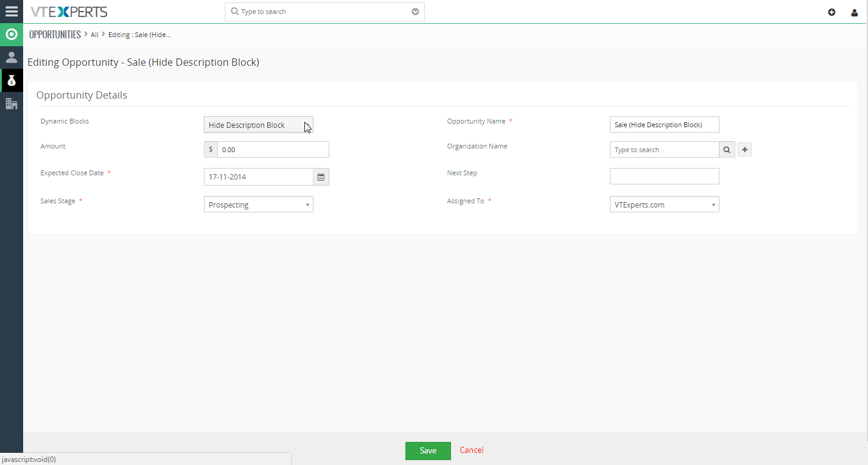868x465 pixels.
Task: Select the Opportunities money bag icon in sidebar
Action: [x=12, y=80]
